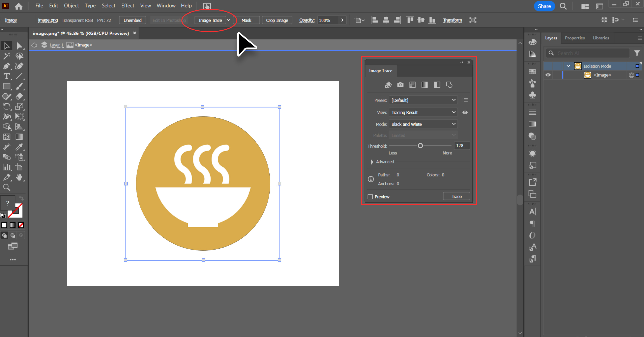Screen dimensions: 644x337
Task: Click the Trace button in Image Trace panel
Action: coord(456,196)
